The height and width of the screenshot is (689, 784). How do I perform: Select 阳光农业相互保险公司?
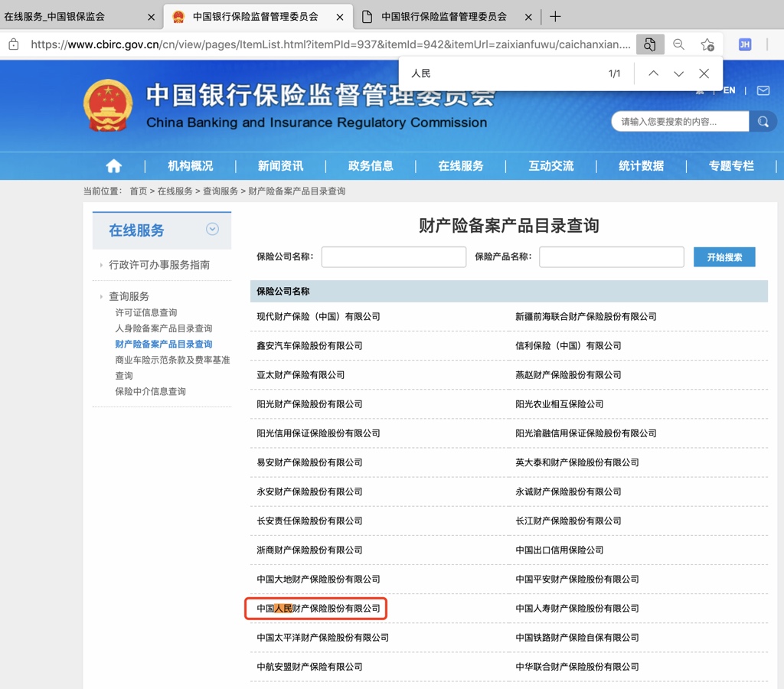click(560, 404)
